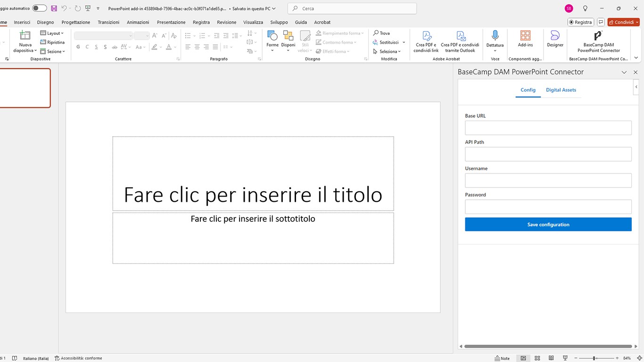Start slideshow from the quick access toolbar
Screen dimensions: 644x362
[88, 8]
